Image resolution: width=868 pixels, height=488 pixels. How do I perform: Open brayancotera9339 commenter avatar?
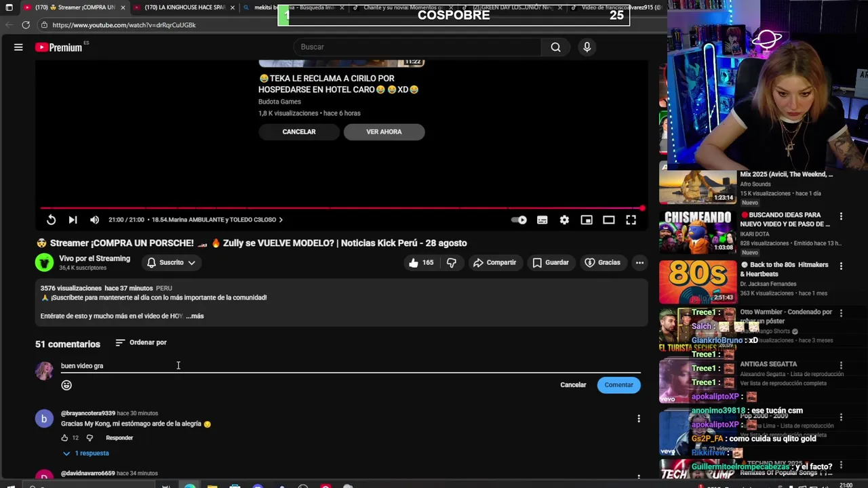point(44,419)
